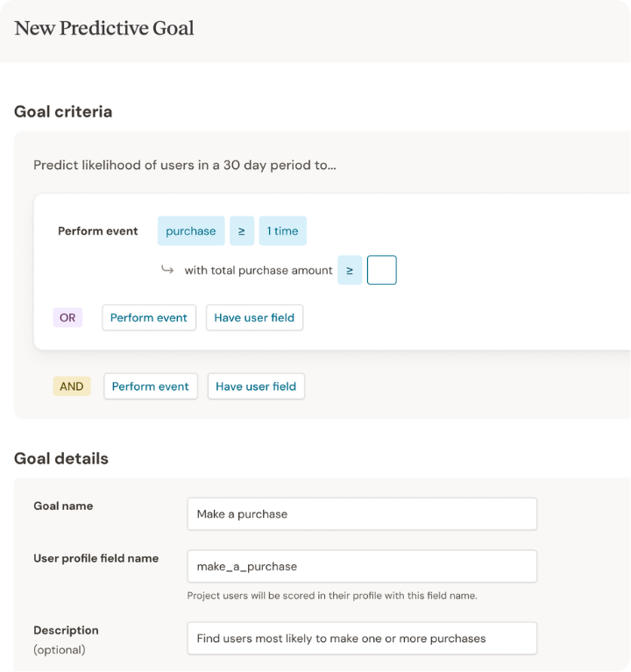This screenshot has width=631, height=672.
Task: Click into the Description text field
Action: pyautogui.click(x=361, y=639)
